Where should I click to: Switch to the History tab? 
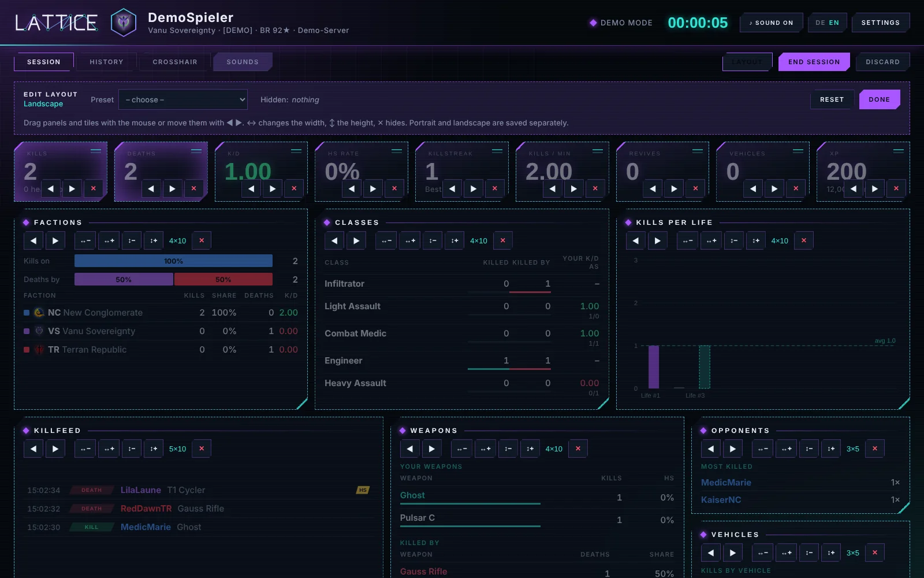tap(106, 62)
